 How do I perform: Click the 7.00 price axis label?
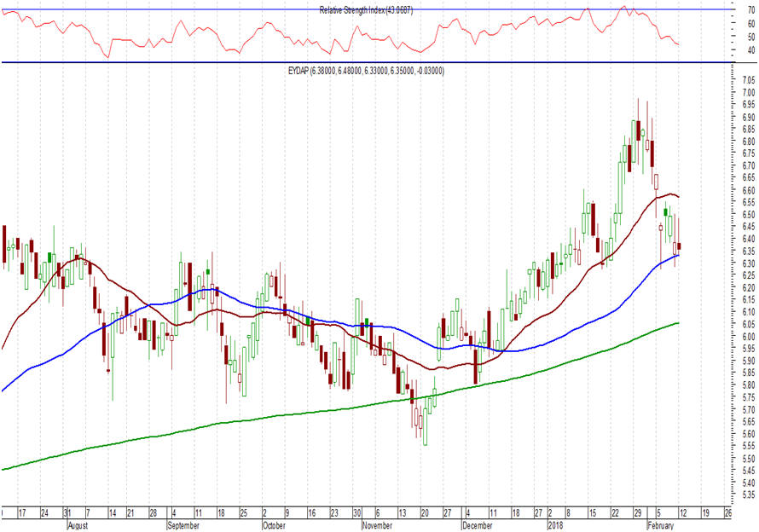pyautogui.click(x=749, y=92)
